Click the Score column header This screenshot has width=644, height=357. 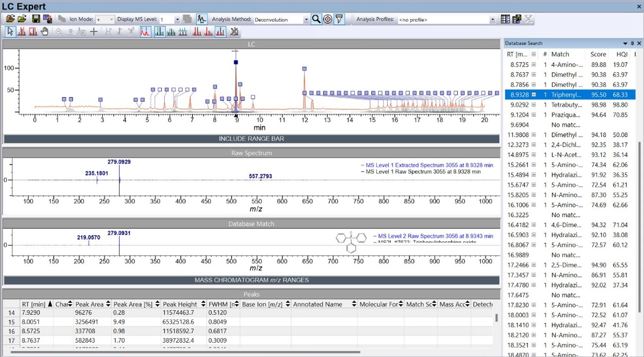[x=598, y=54]
